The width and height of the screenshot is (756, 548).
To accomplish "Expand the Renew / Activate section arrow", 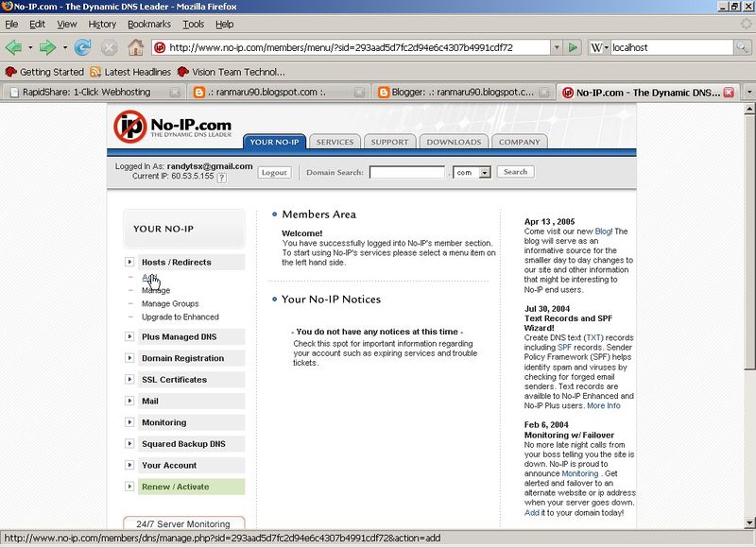I will click(x=129, y=487).
